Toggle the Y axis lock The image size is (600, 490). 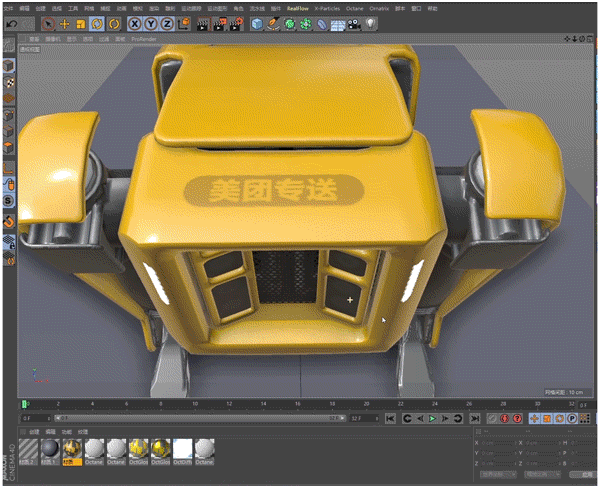point(151,24)
